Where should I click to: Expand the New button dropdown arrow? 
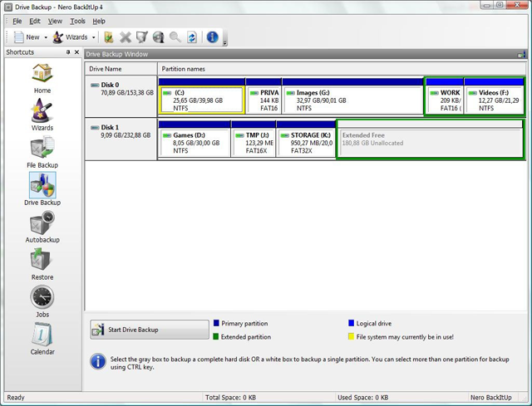(46, 37)
